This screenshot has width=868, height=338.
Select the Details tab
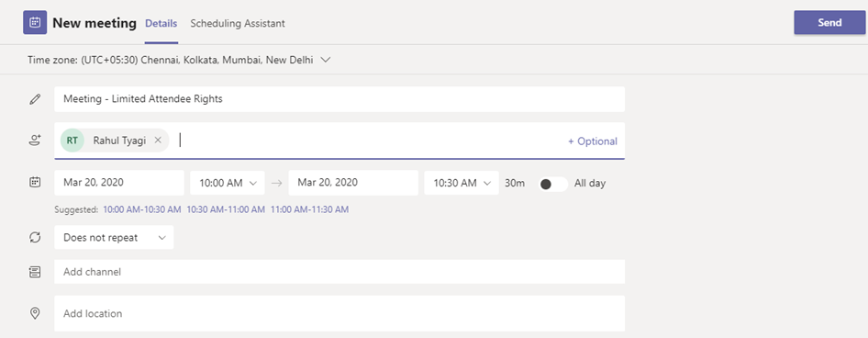[x=161, y=23]
